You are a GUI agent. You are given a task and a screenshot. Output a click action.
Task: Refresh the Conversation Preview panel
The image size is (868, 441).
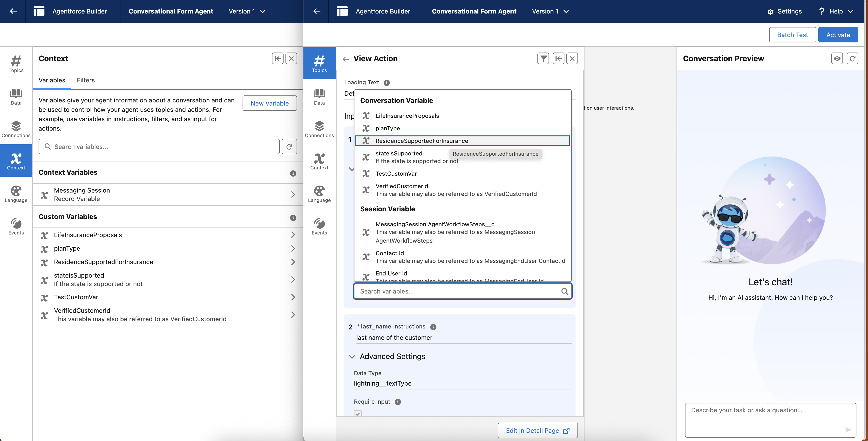point(852,58)
